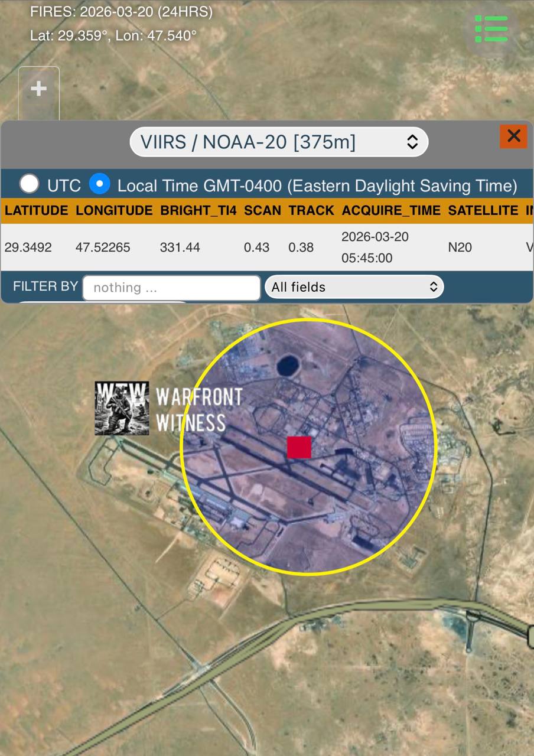The width and height of the screenshot is (534, 756).
Task: Sort by the LONGITUDE column header
Action: 114,210
